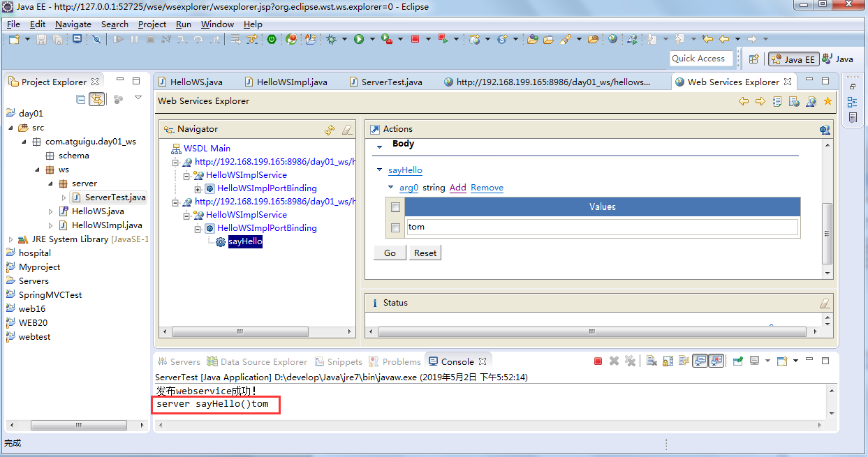Check the Values header checkbox
The height and width of the screenshot is (457, 868).
tap(396, 207)
